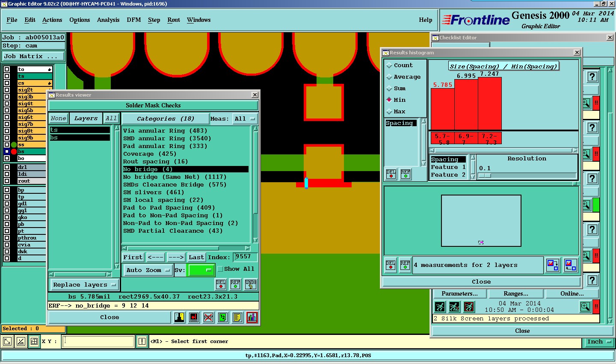
Task: Toggle the sig2t layer checkbox
Action: click(x=7, y=90)
